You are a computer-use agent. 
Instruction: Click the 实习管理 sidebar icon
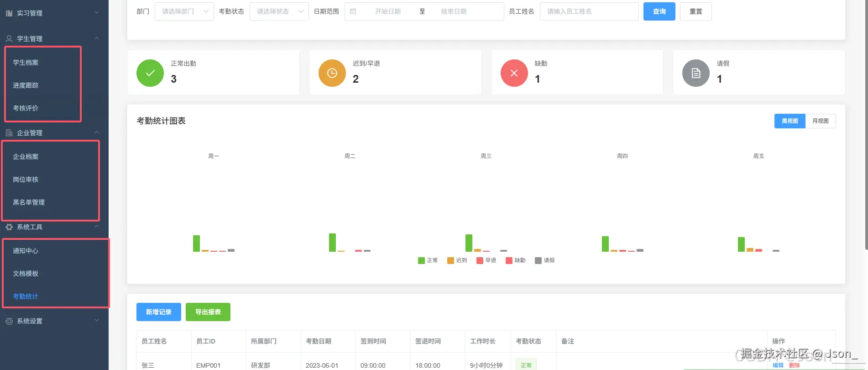tap(9, 13)
